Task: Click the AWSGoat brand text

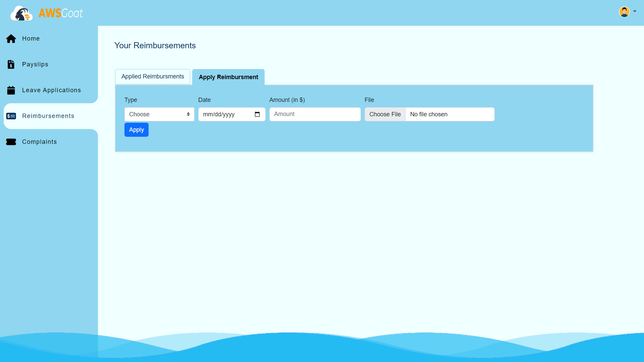Action: (61, 13)
